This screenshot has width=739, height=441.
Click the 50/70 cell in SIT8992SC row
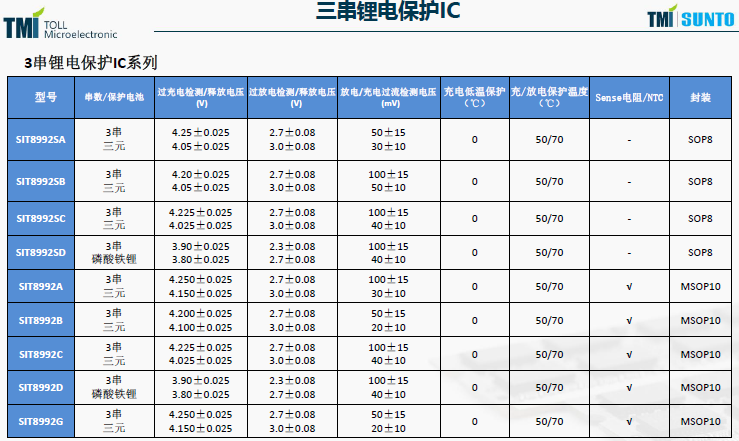click(549, 218)
